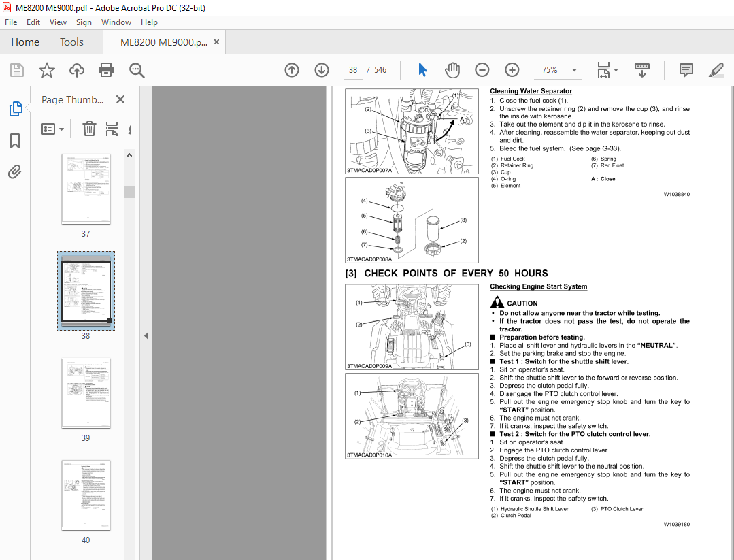Open fit page scrolling options icon

(x=607, y=70)
